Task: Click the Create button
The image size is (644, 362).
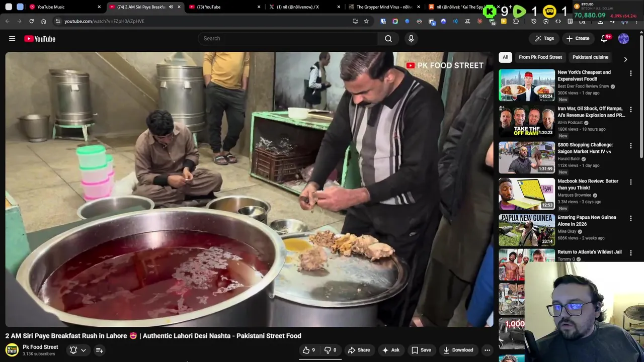Action: 578,39
